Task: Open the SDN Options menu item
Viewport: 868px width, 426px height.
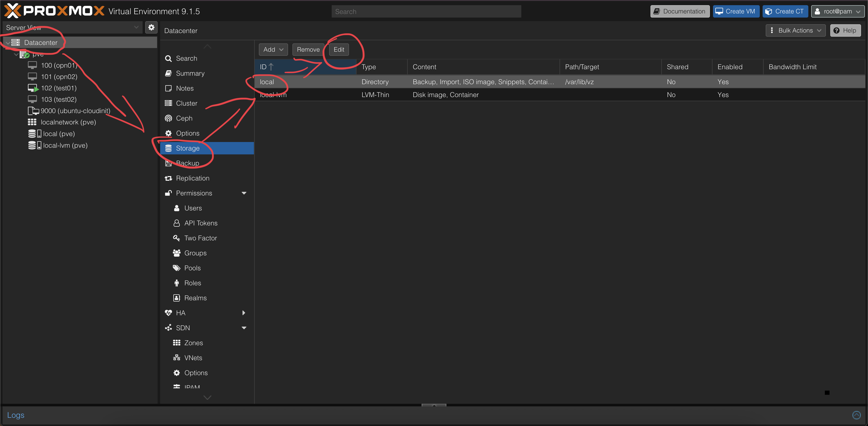Action: pyautogui.click(x=207, y=373)
